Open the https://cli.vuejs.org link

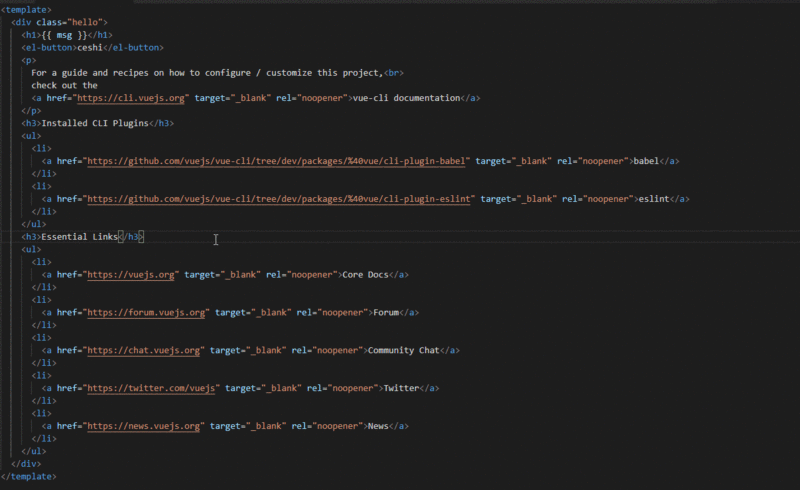[x=131, y=98]
